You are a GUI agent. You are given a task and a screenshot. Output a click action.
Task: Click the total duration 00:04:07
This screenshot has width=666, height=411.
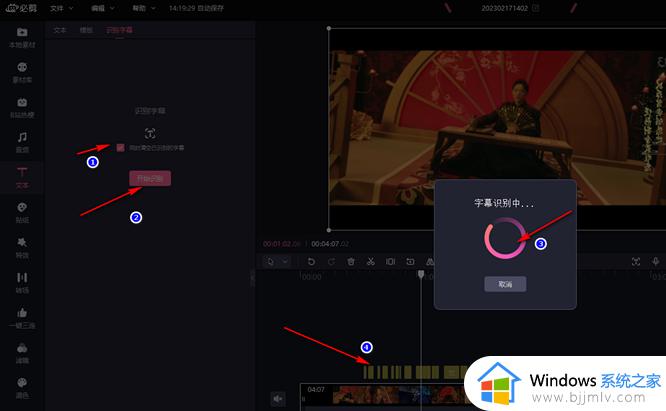point(330,244)
